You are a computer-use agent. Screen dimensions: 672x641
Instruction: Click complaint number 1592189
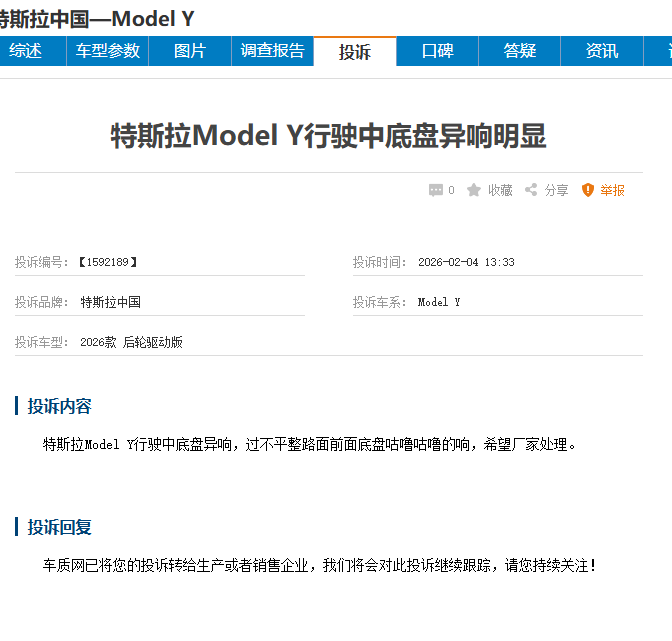[106, 262]
